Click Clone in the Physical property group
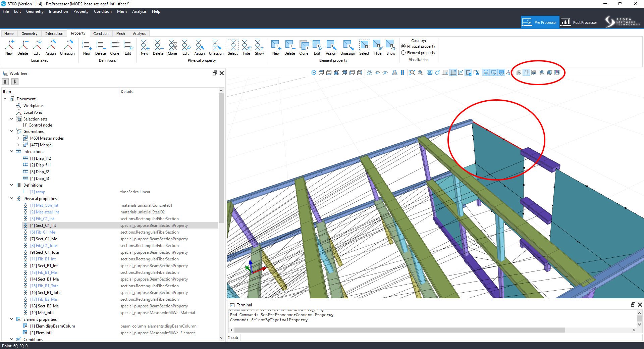644x349 pixels. tap(172, 47)
